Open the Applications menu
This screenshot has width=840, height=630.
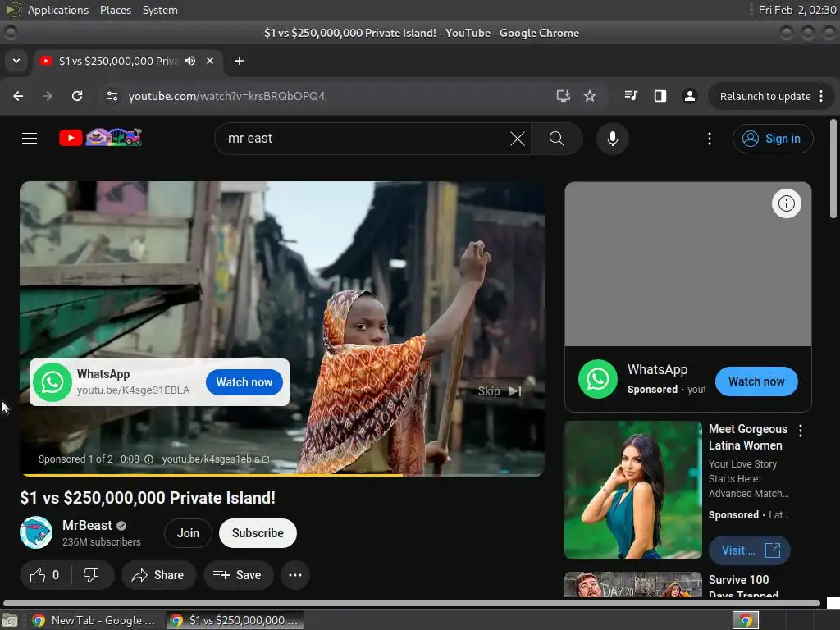point(58,10)
